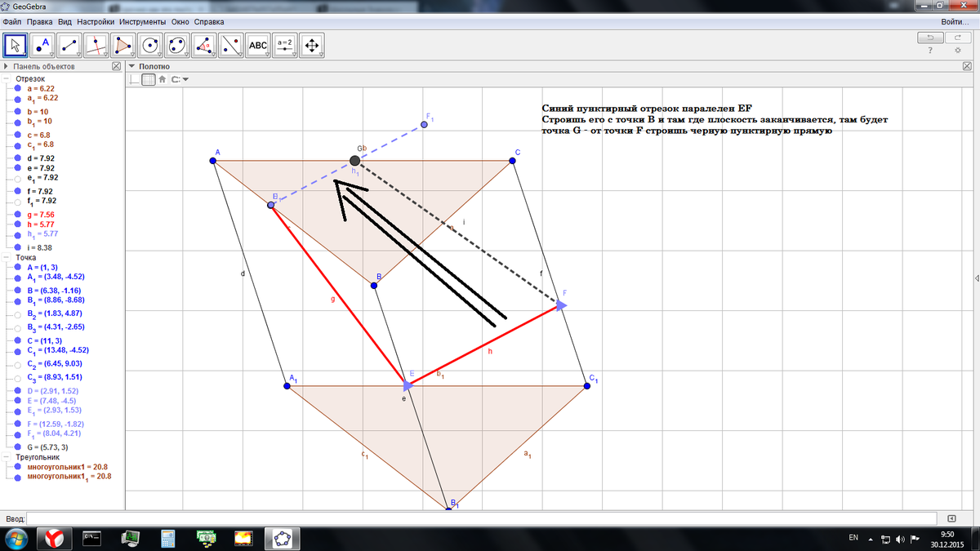
Task: Open input help icon beside input bar
Action: click(x=951, y=518)
